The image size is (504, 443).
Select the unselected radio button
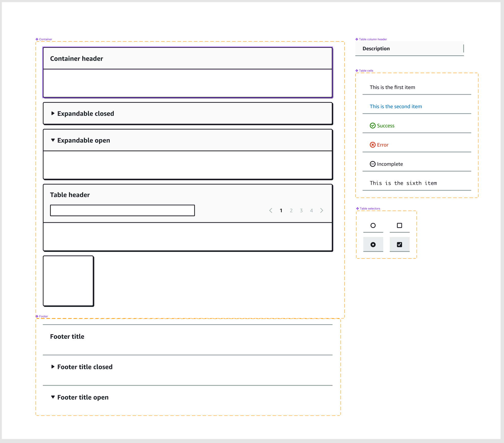373,226
